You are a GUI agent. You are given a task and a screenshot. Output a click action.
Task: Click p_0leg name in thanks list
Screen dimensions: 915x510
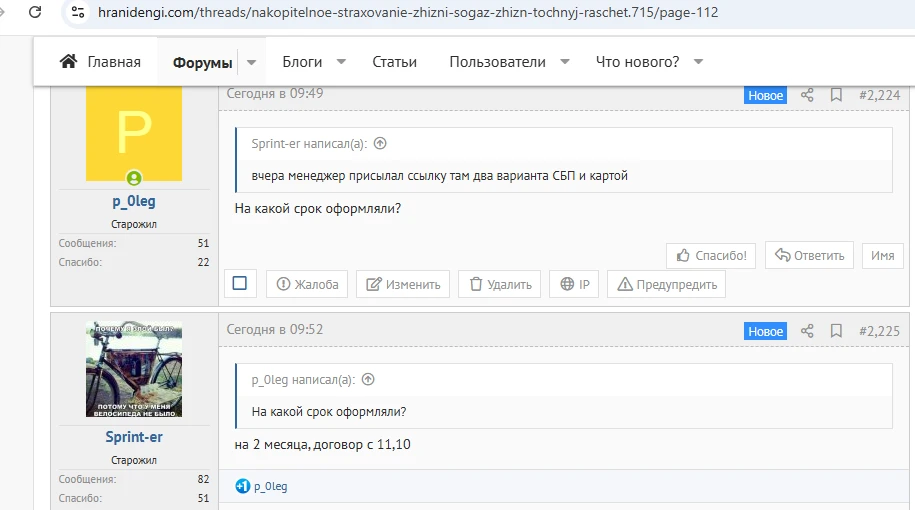pos(270,487)
